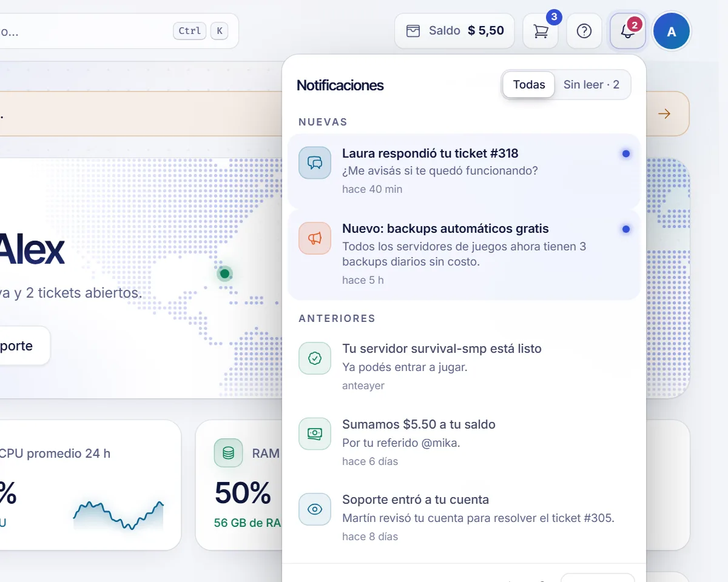Click the Por tu referido @mika. text
This screenshot has width=728, height=582.
coord(401,443)
